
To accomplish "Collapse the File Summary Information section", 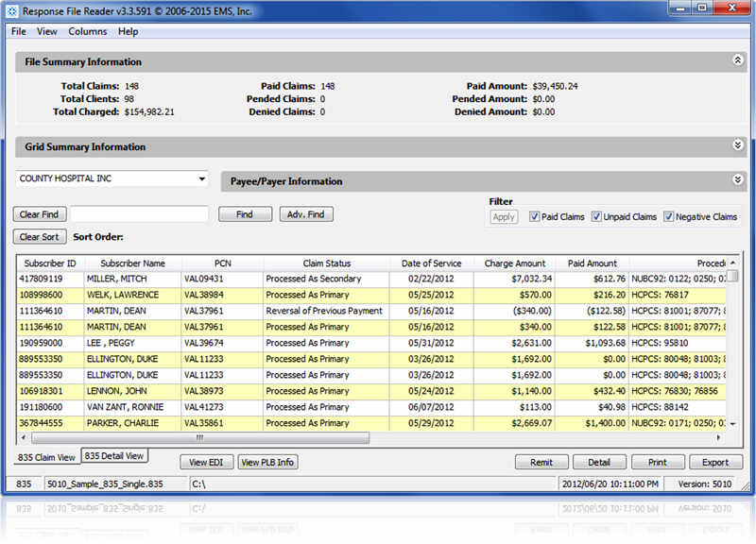I will click(x=738, y=60).
